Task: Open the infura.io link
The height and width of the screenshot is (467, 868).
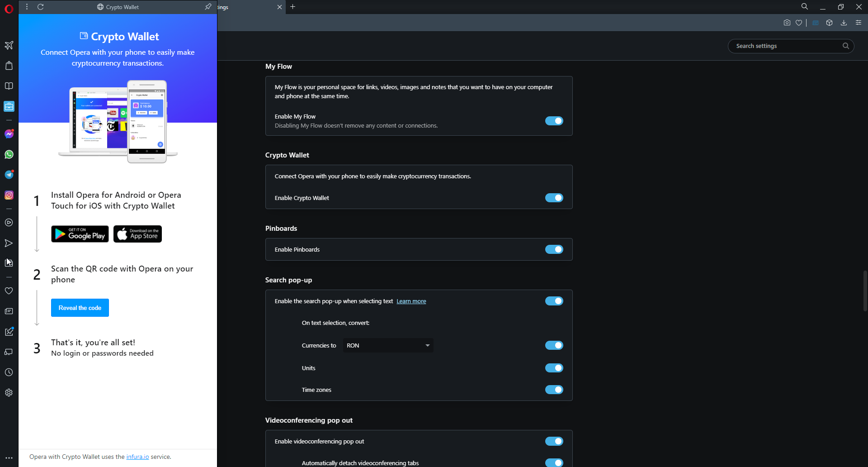Action: (x=137, y=457)
